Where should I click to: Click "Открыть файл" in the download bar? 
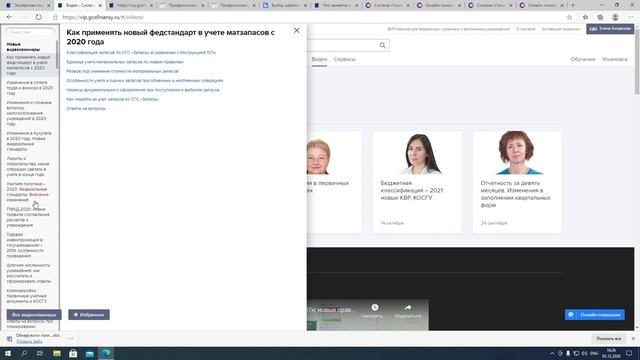[29, 341]
